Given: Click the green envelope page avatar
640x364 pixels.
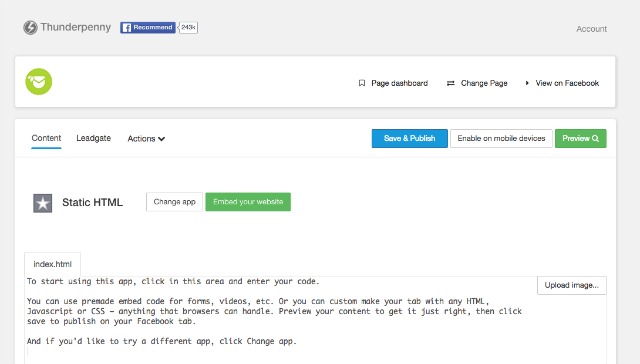Looking at the screenshot, I should [x=39, y=82].
